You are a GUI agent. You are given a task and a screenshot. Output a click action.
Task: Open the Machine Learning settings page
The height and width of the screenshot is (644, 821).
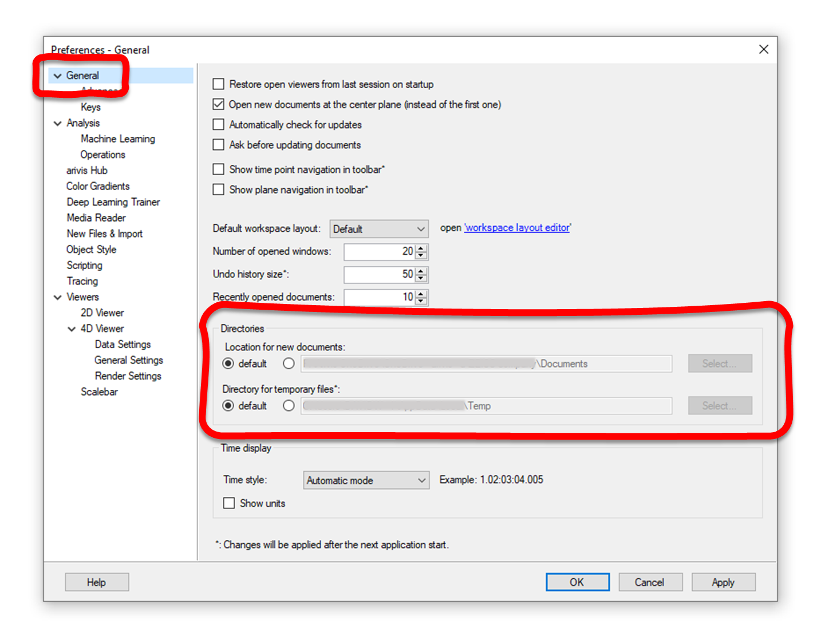[118, 139]
